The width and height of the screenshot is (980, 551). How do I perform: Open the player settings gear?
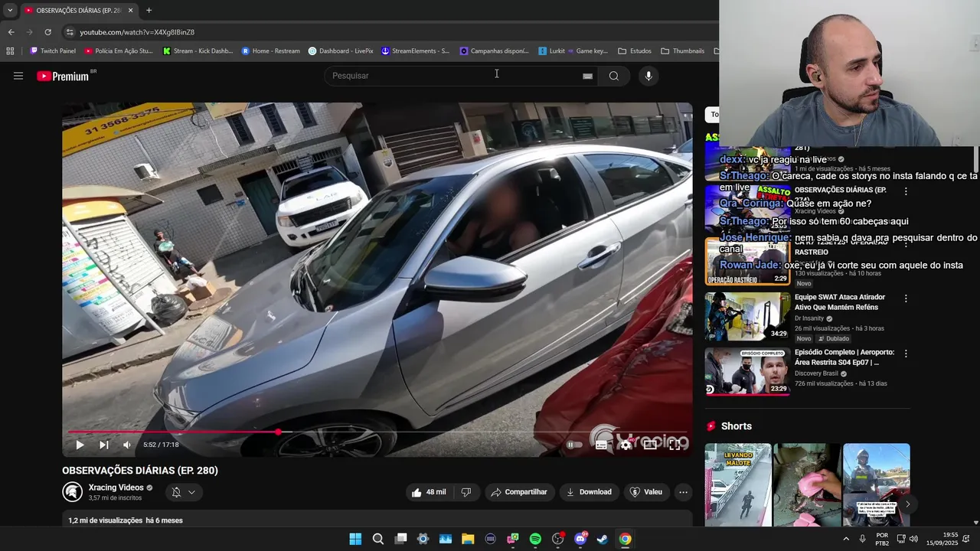(x=626, y=445)
